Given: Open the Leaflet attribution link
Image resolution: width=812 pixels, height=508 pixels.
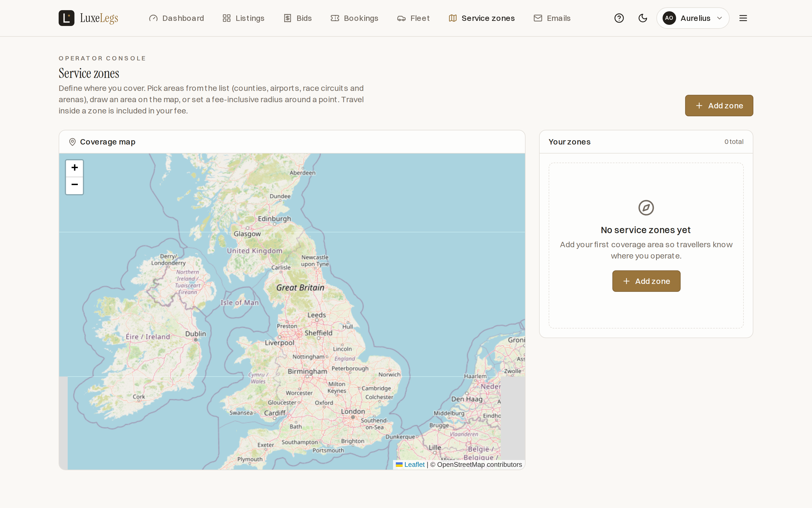Looking at the screenshot, I should (414, 465).
